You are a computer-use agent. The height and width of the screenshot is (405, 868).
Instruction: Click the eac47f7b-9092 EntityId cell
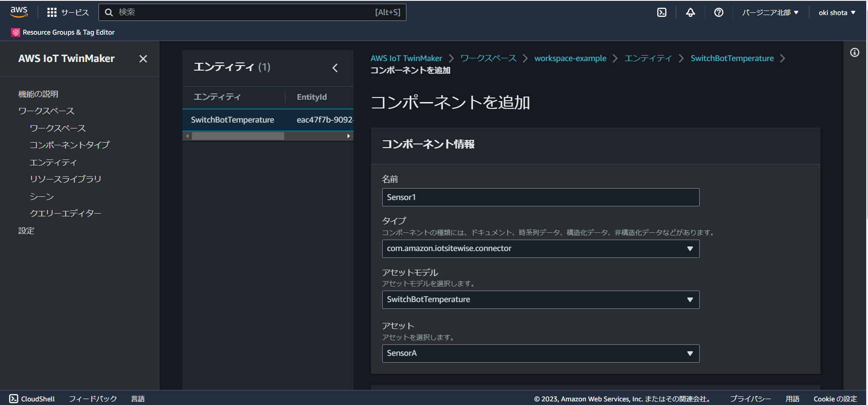click(325, 120)
